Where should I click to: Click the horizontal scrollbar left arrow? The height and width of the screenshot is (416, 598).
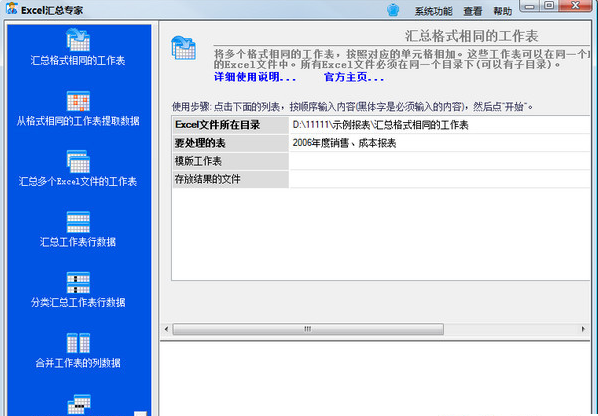coord(166,329)
